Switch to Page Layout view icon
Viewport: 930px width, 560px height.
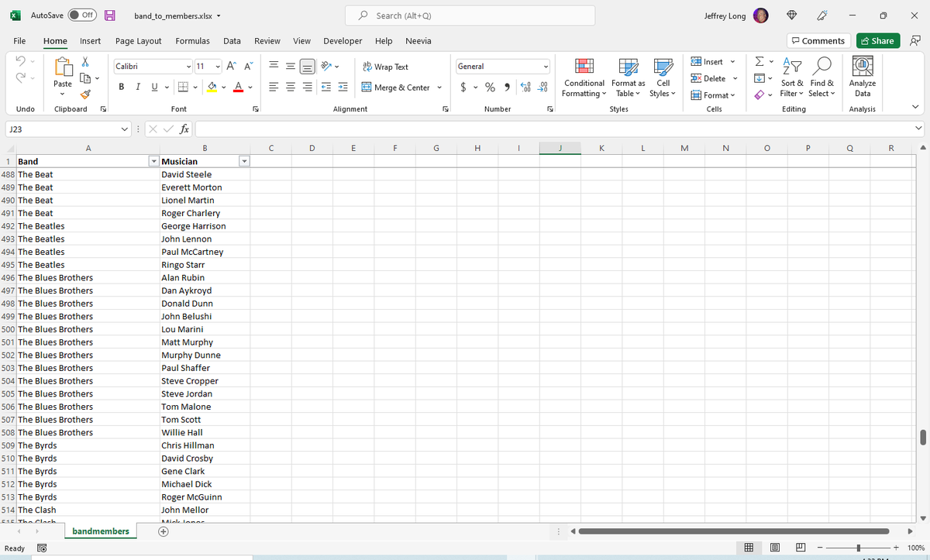(x=776, y=548)
